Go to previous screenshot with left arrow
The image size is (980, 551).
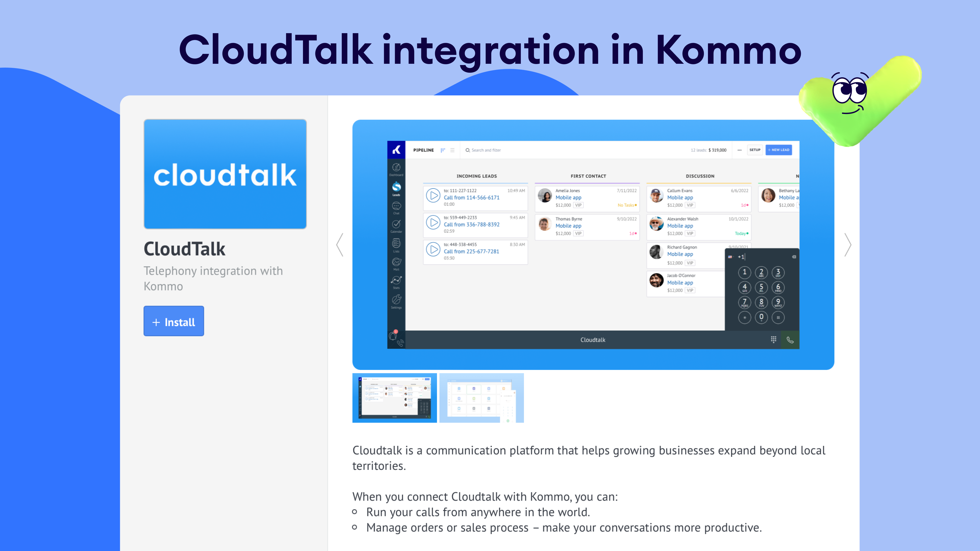click(340, 245)
